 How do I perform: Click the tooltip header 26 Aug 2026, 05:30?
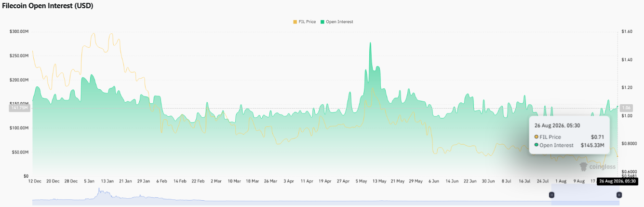[557, 125]
